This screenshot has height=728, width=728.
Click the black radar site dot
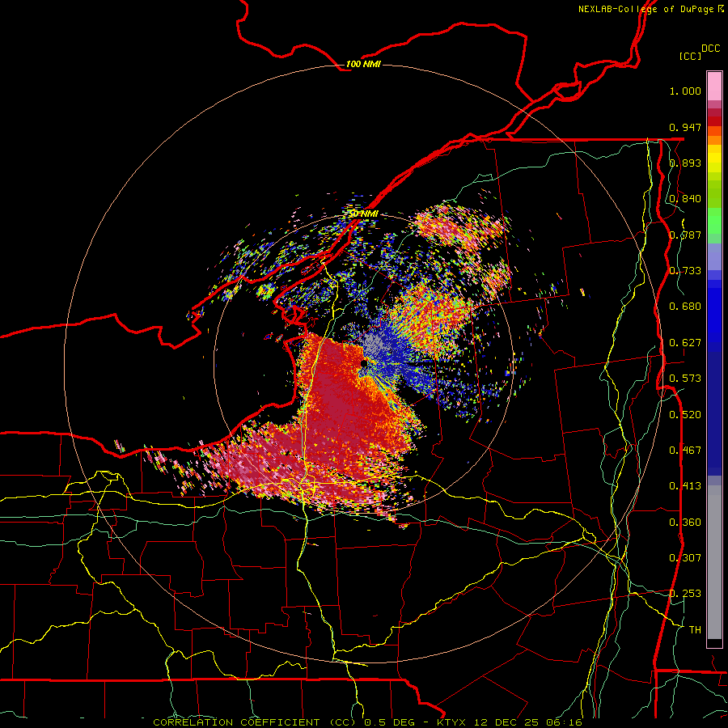pyautogui.click(x=364, y=363)
